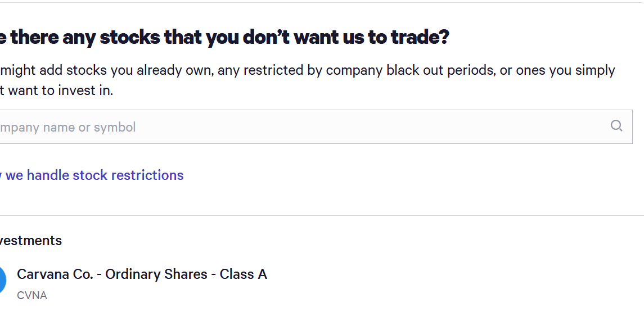644x316 pixels.
Task: Click the word "stocks" in the main heading
Action: (x=129, y=38)
